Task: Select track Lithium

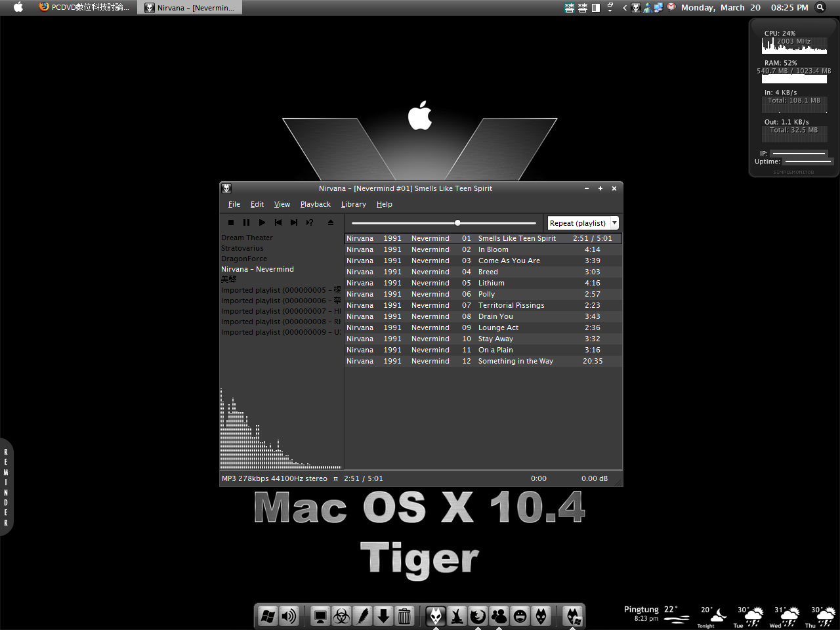Action: click(483, 283)
